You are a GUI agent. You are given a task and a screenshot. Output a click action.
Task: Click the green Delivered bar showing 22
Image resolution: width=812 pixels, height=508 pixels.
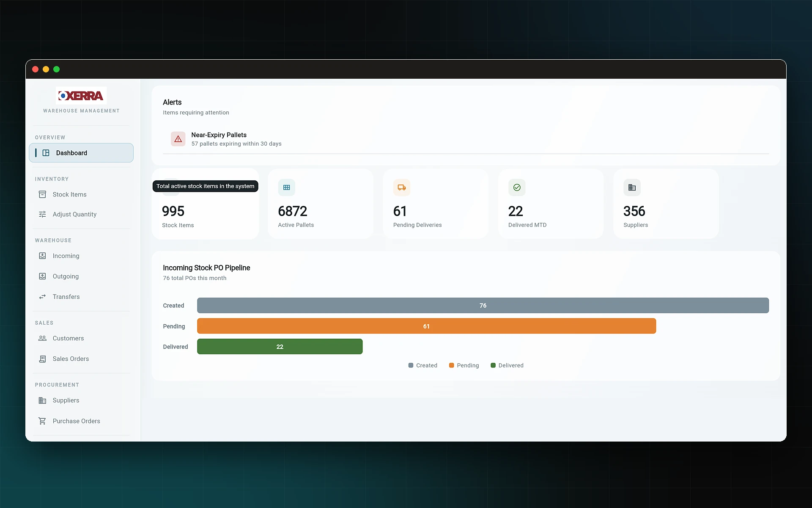(280, 346)
